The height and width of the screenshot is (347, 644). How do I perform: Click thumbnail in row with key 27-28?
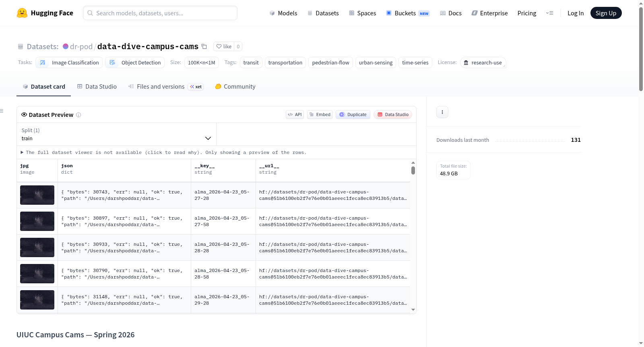pyautogui.click(x=37, y=195)
